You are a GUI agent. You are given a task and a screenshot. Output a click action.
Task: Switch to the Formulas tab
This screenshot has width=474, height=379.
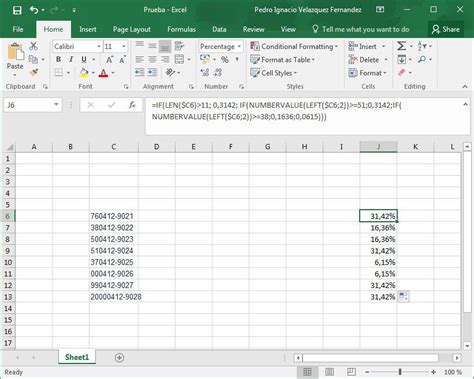181,29
